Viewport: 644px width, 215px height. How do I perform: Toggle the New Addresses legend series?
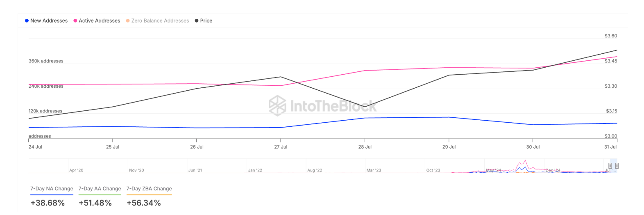pos(49,21)
